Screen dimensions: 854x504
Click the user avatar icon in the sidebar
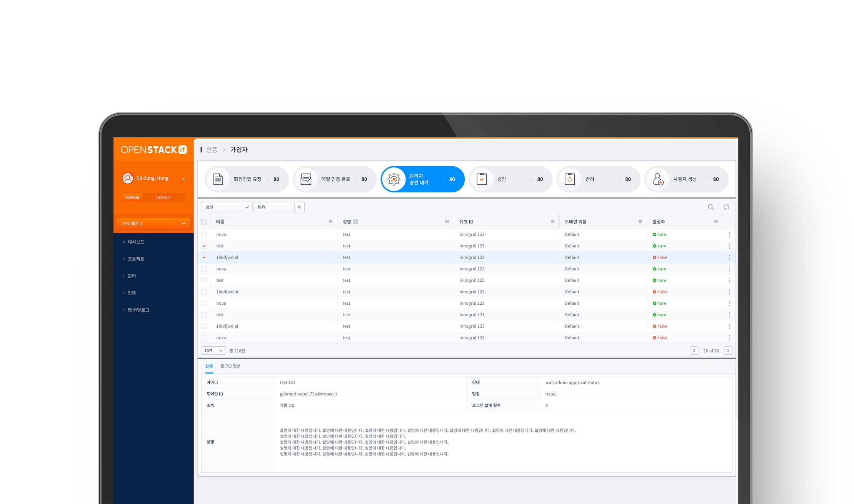coord(127,178)
